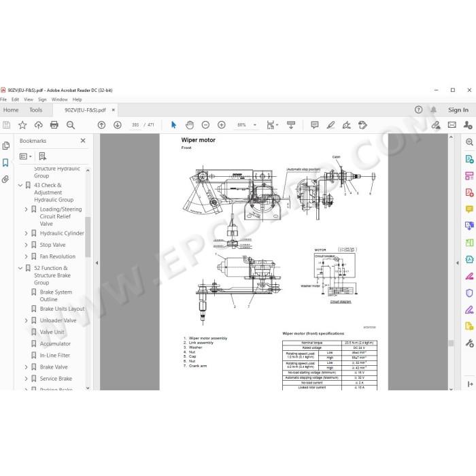Collapse the left navigation pane arrow
Screen dimensions: 476x476
tap(97, 263)
